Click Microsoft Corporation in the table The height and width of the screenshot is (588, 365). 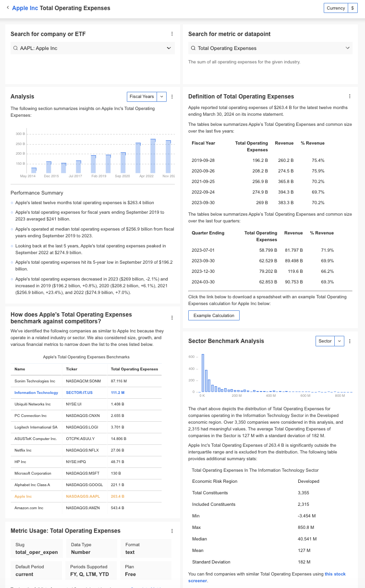pos(33,473)
